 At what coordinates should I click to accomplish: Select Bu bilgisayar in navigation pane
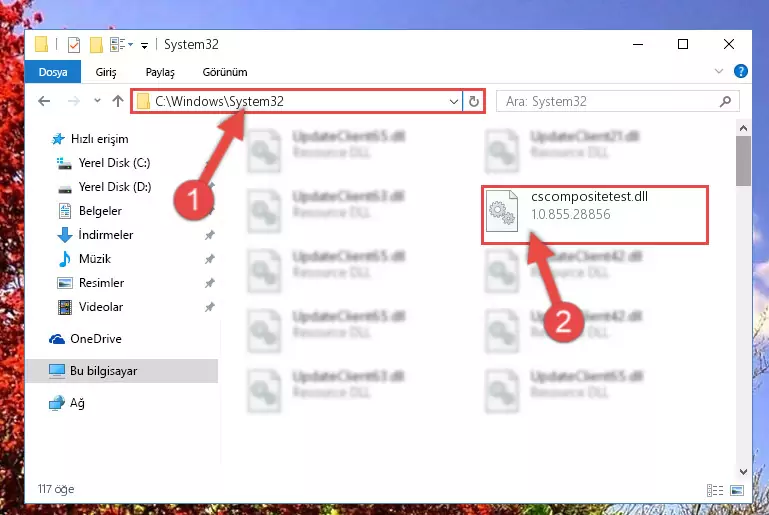coord(122,371)
